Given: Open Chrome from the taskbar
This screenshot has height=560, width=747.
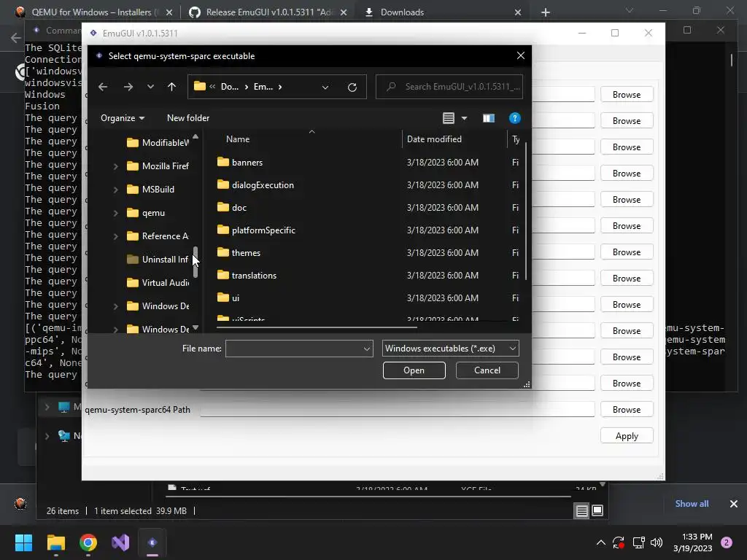Looking at the screenshot, I should pyautogui.click(x=88, y=542).
